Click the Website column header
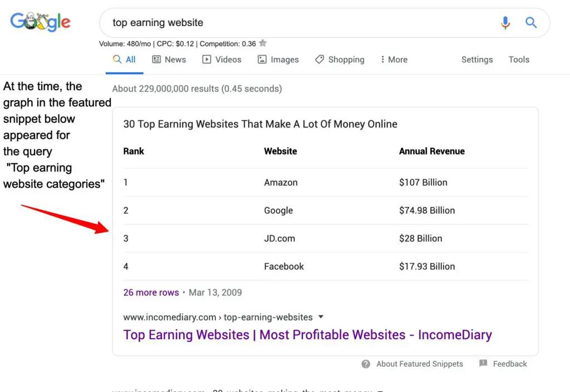 (281, 151)
